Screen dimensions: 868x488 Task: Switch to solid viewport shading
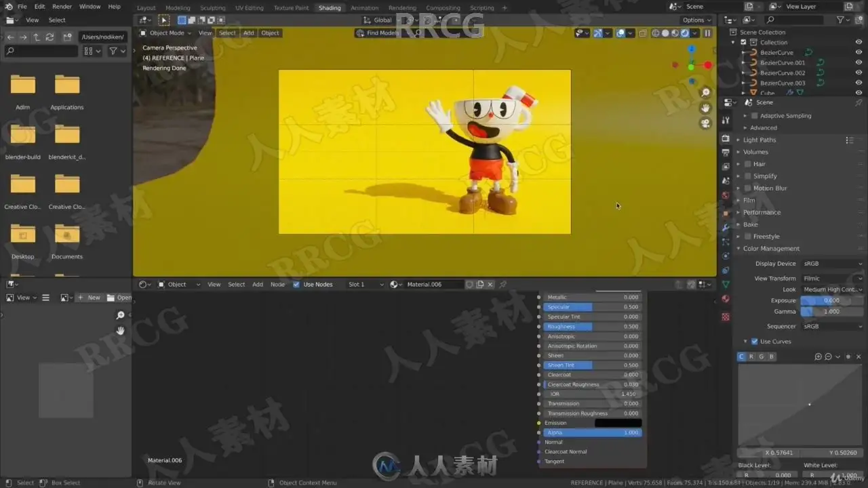(665, 33)
